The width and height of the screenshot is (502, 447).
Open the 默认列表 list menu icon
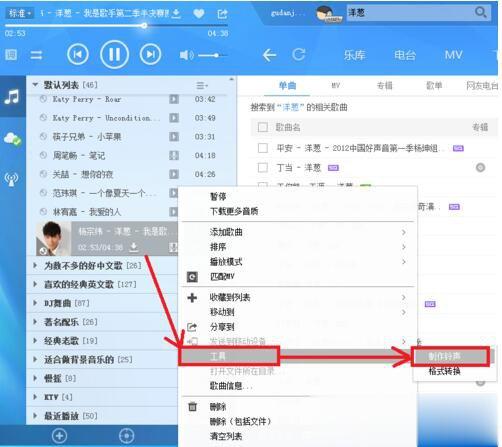pyautogui.click(x=201, y=86)
